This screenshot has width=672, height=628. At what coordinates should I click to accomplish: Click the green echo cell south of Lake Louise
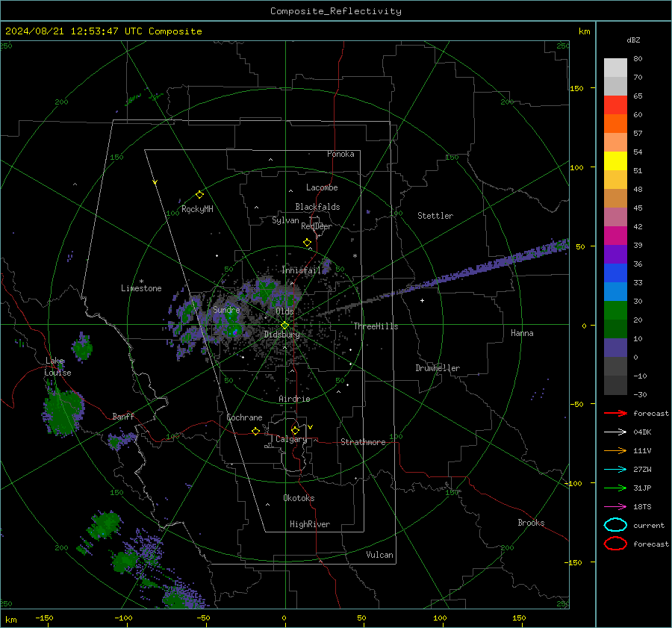63,412
